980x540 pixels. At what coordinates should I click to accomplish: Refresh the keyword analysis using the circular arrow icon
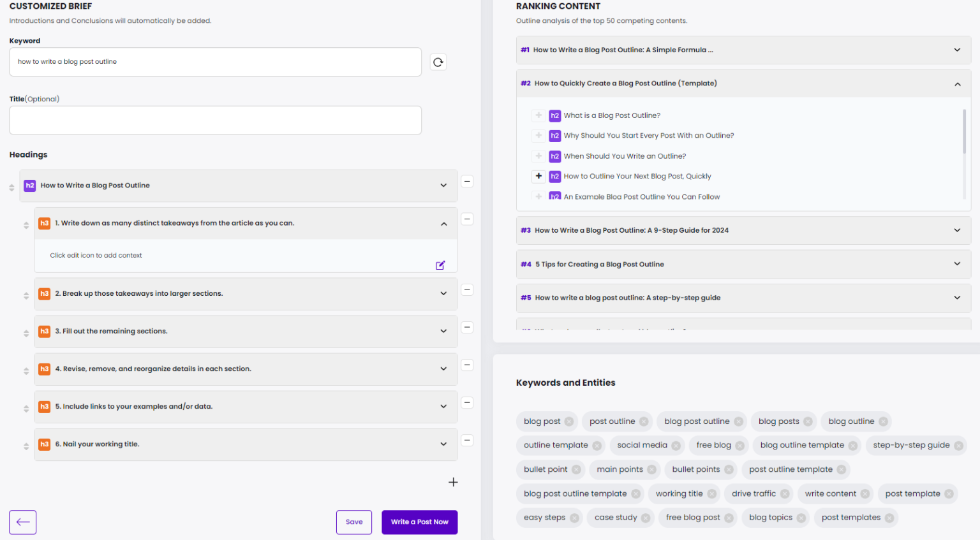coord(438,62)
